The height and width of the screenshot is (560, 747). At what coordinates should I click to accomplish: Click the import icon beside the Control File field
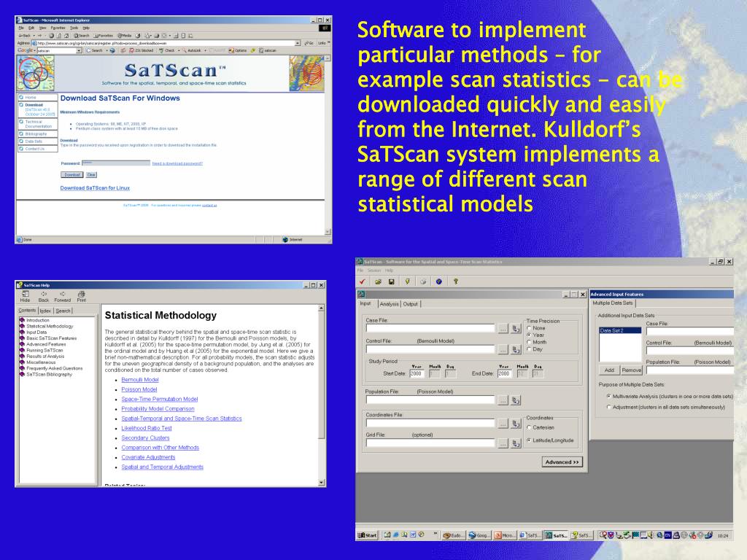(x=516, y=349)
